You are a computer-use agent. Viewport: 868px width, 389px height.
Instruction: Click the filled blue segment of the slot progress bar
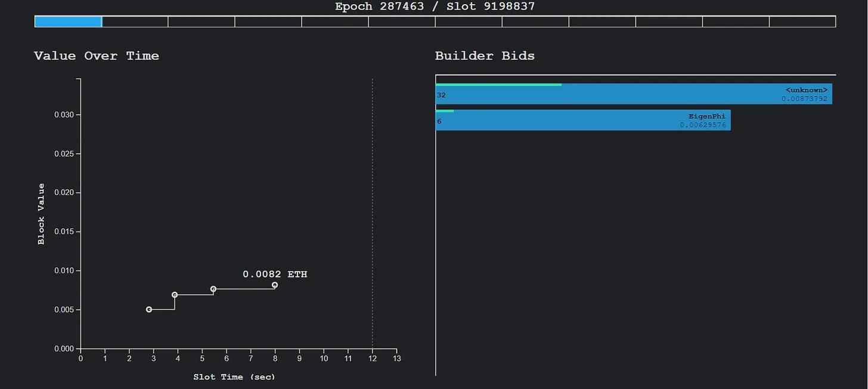coord(68,22)
